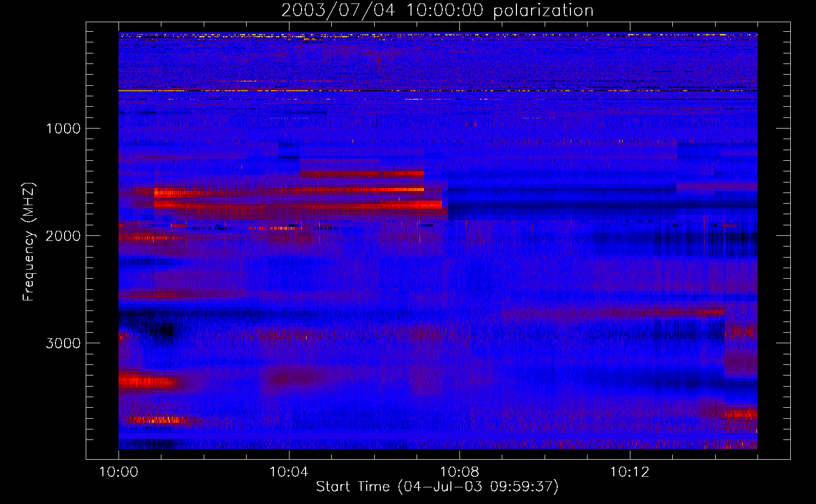Click the plot title '2003/07/04 10:00:00 polarization'
Viewport: 816px width, 504px height.
(x=437, y=11)
